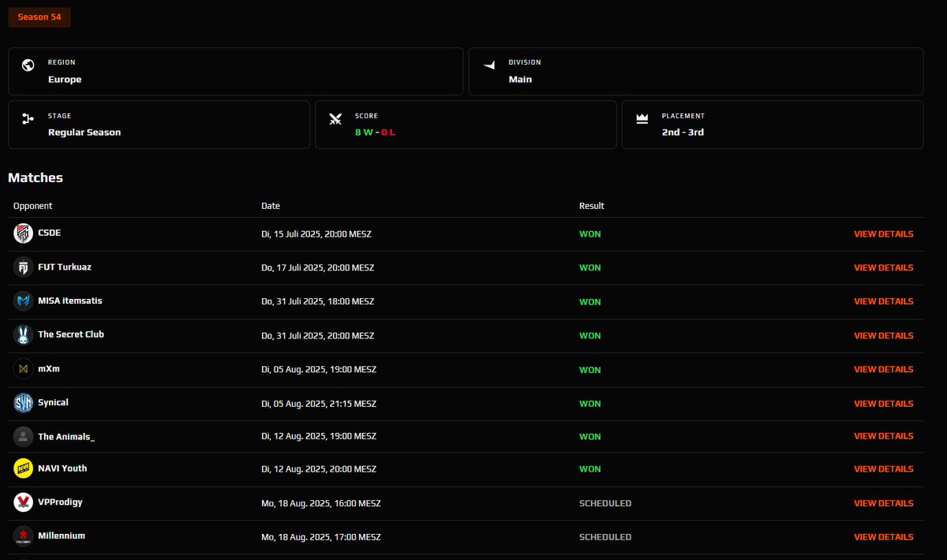View details of the mXm match
The width and height of the screenshot is (947, 560).
pyautogui.click(x=883, y=369)
